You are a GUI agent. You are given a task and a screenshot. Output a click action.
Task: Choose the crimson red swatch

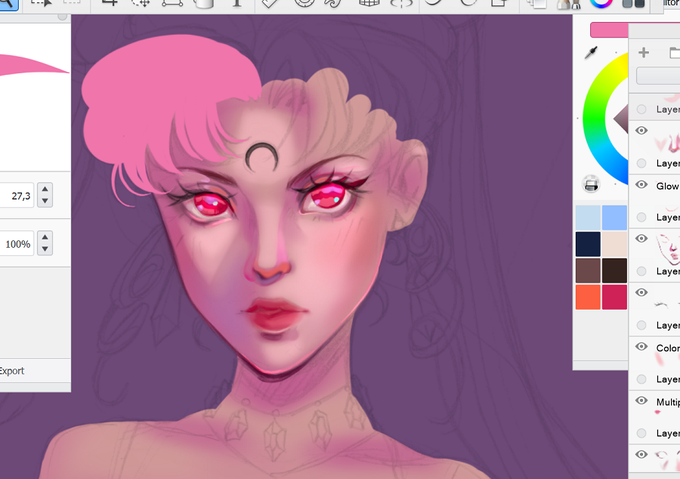[614, 297]
